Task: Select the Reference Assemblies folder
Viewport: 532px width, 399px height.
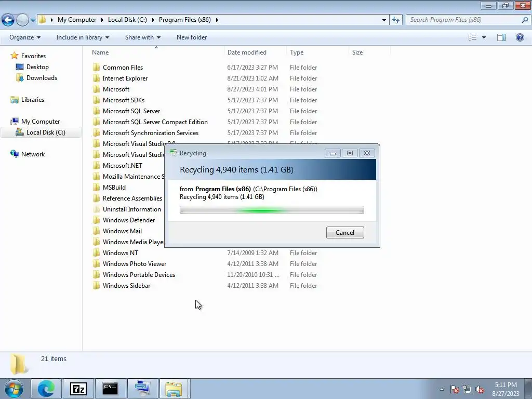Action: coord(132,198)
